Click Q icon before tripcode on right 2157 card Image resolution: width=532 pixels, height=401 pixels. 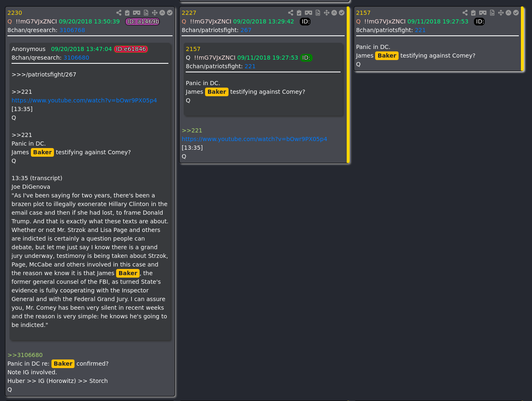[x=358, y=21]
